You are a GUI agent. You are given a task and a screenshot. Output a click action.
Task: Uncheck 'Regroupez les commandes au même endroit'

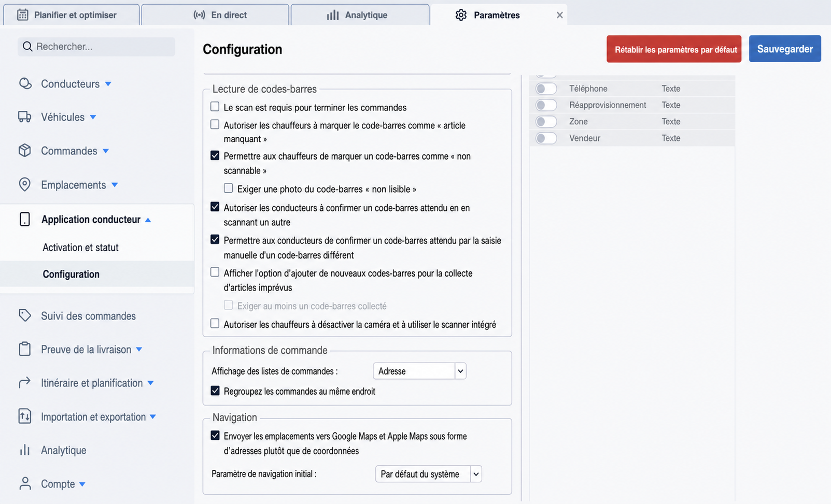[215, 391]
